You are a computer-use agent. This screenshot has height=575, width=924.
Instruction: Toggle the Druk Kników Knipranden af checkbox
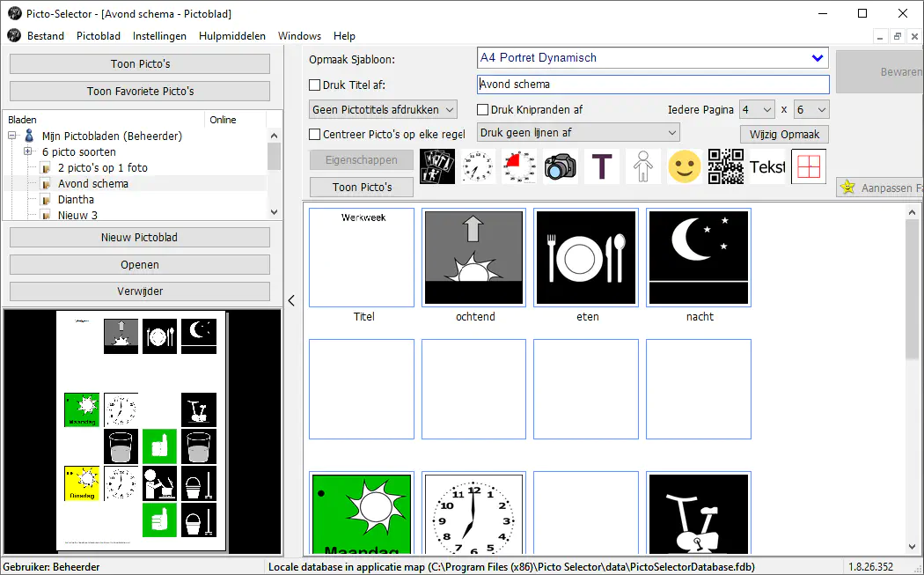tap(483, 110)
